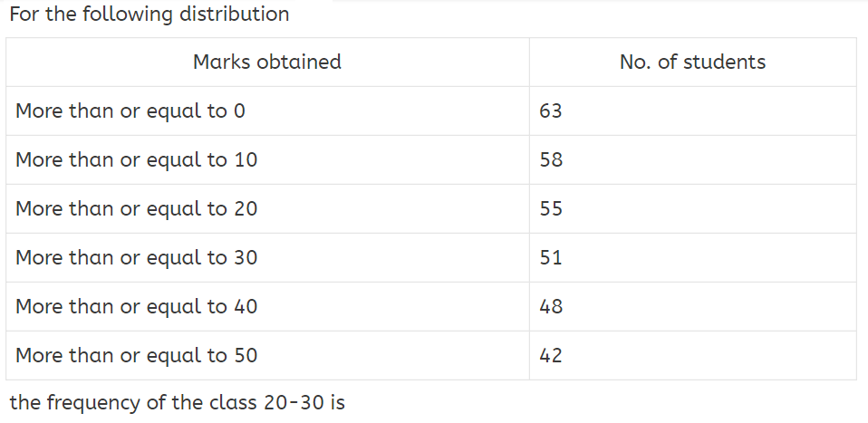Select the "More than or equal to 20" cell
The image size is (868, 423).
click(x=137, y=209)
